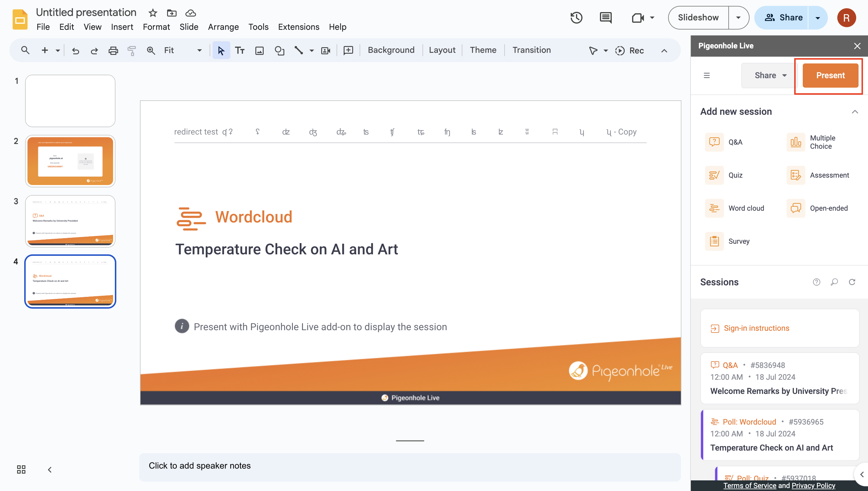
Task: Click the Slideshow button
Action: [x=698, y=17]
